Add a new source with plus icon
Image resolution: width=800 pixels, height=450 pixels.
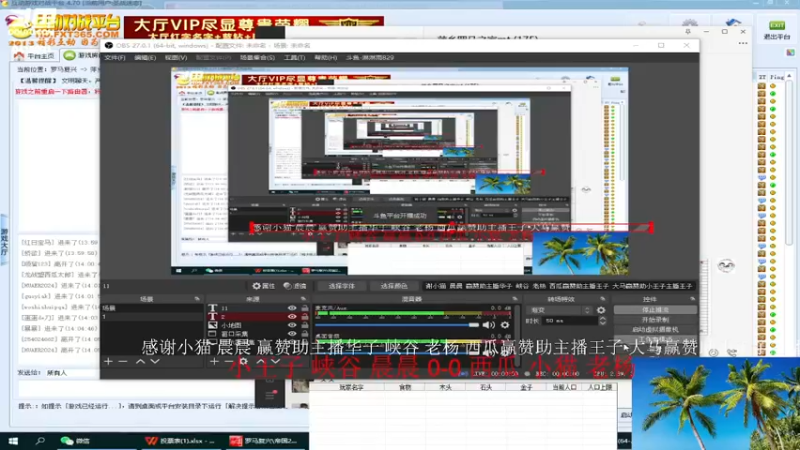(x=214, y=361)
